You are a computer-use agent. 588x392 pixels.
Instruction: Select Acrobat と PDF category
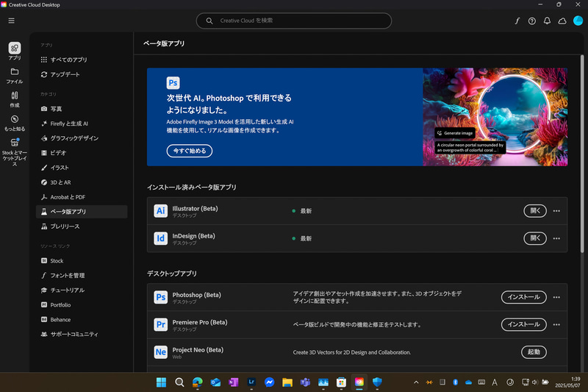[x=82, y=197]
